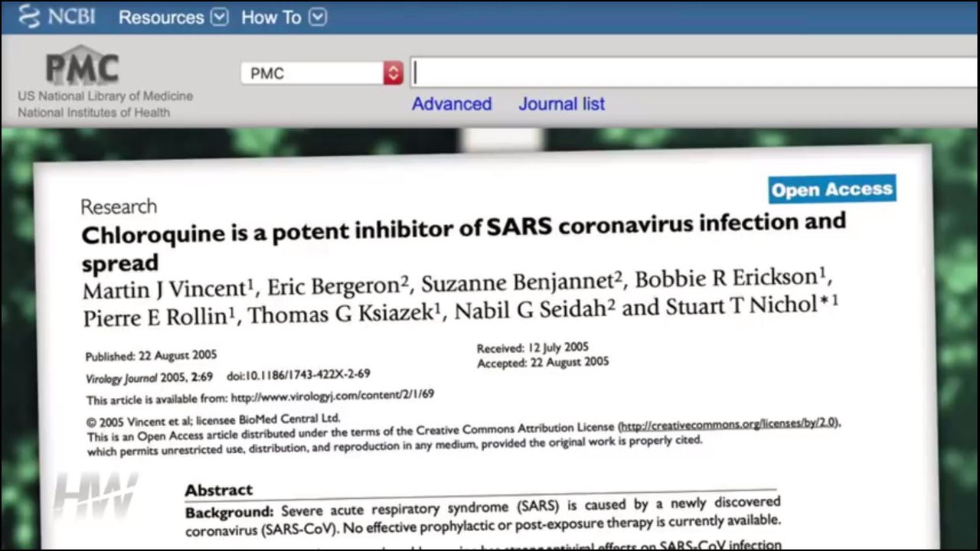
Task: Click the PMC building logo
Action: coord(82,67)
